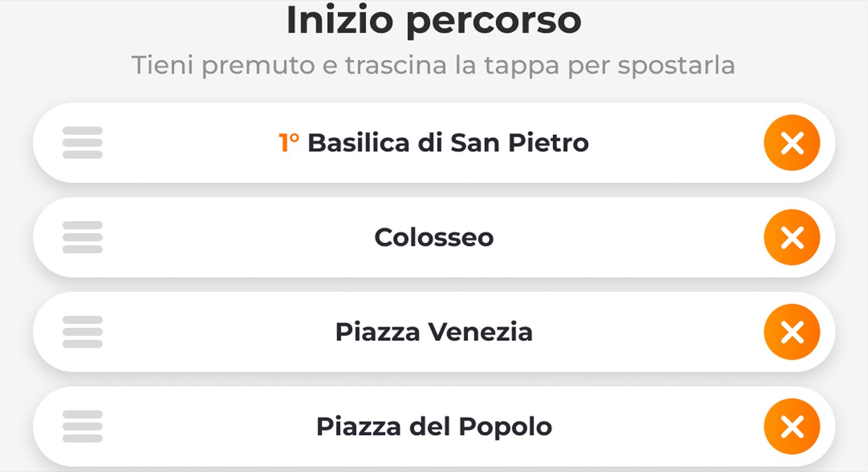Click the drag handle for Piazza del Popolo
This screenshot has width=868, height=472.
[82, 426]
